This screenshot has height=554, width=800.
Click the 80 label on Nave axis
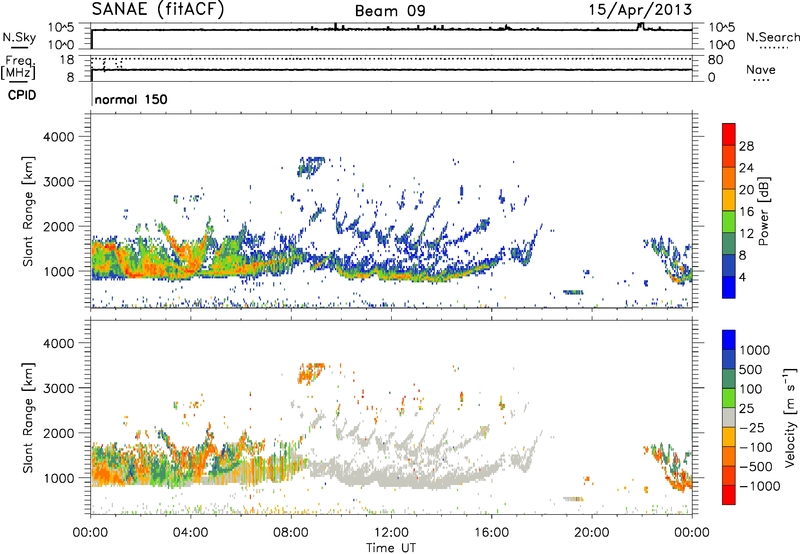[715, 60]
